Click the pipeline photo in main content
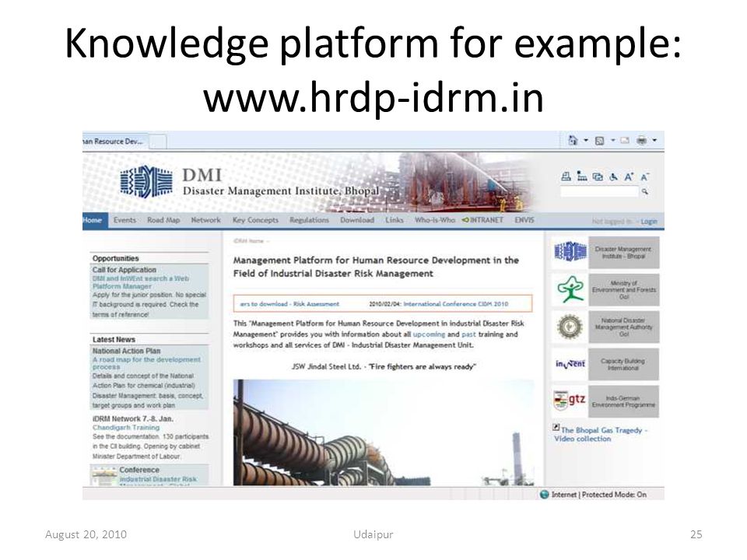This screenshot has height=560, width=747. tap(384, 432)
